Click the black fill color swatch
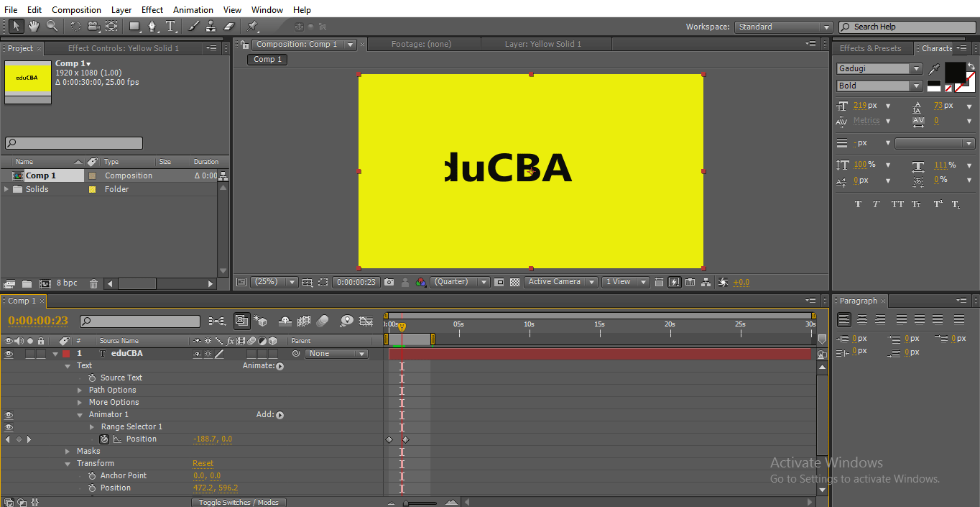Image resolution: width=980 pixels, height=507 pixels. coord(955,72)
